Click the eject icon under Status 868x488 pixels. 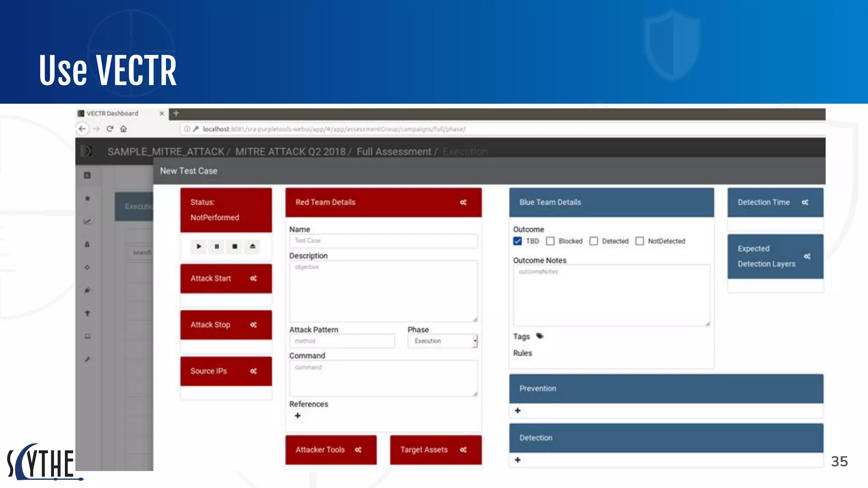point(253,246)
